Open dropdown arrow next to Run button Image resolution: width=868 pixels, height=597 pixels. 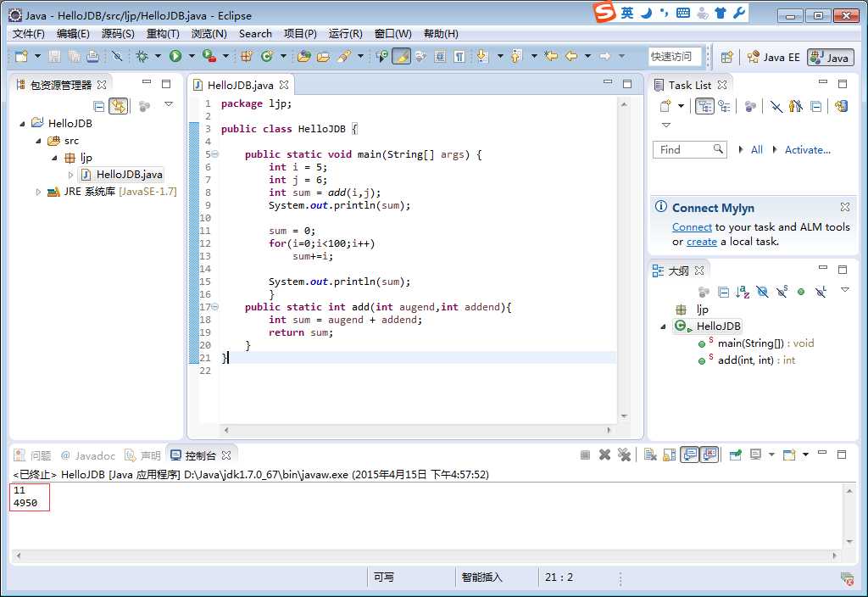(192, 56)
